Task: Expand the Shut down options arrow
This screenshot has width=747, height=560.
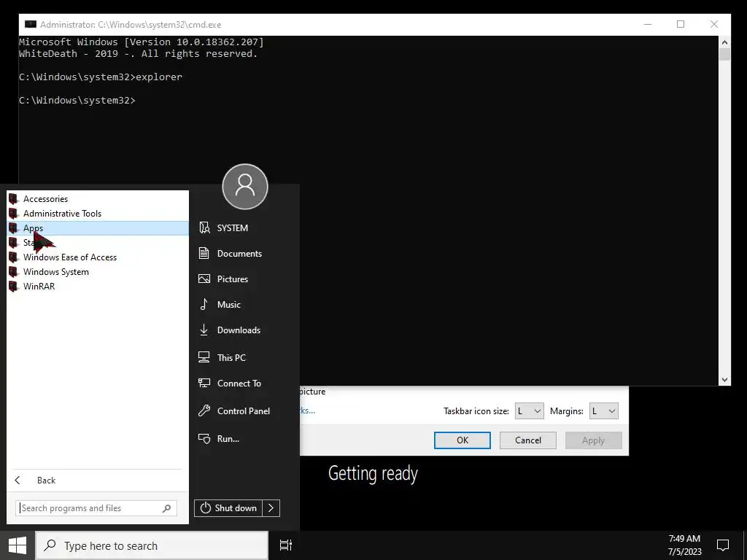Action: tap(271, 508)
